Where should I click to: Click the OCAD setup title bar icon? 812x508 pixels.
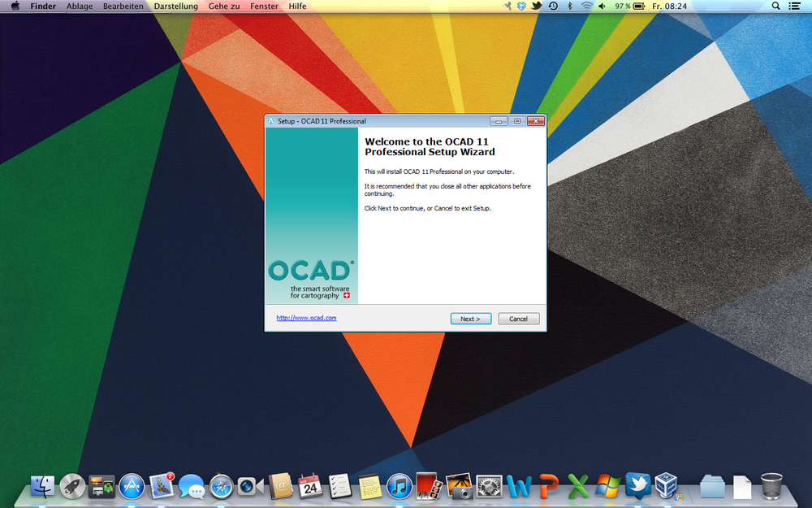click(x=271, y=121)
